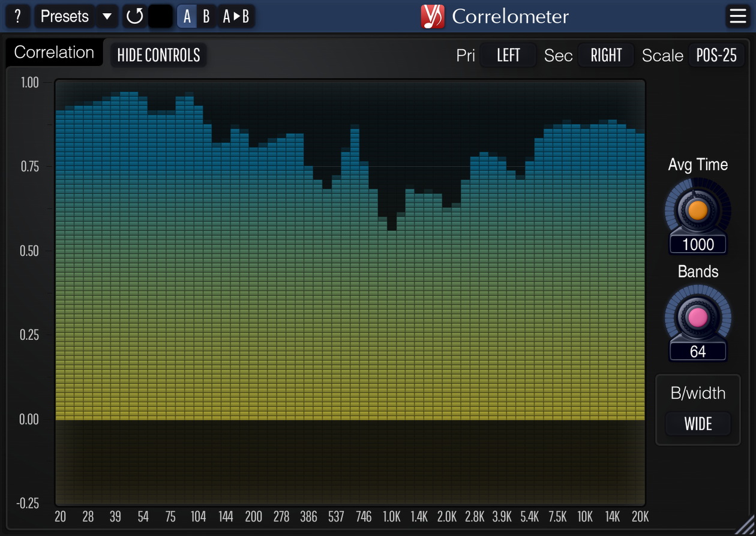Copy session A to B with the A▶B icon
This screenshot has width=756, height=536.
click(x=236, y=16)
